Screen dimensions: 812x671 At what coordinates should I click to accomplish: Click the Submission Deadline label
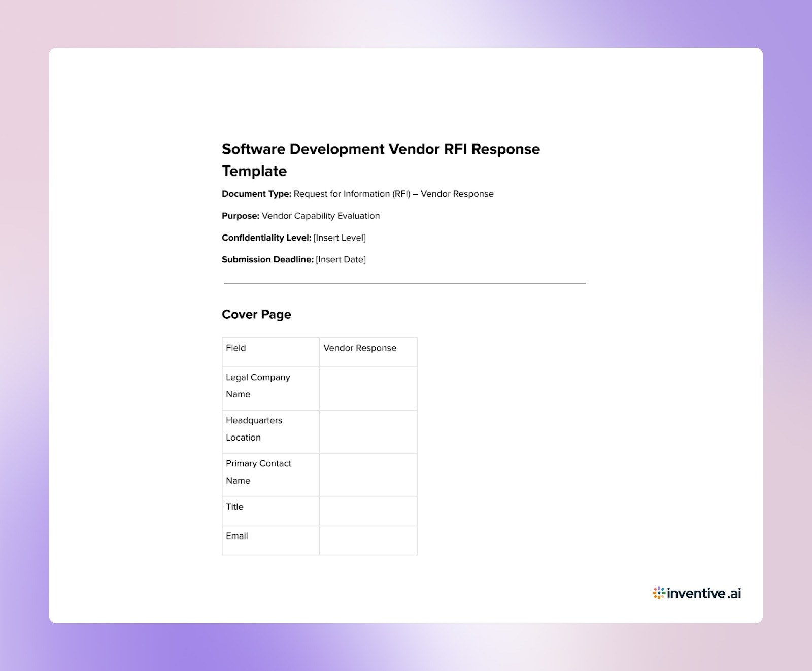pyautogui.click(x=268, y=259)
